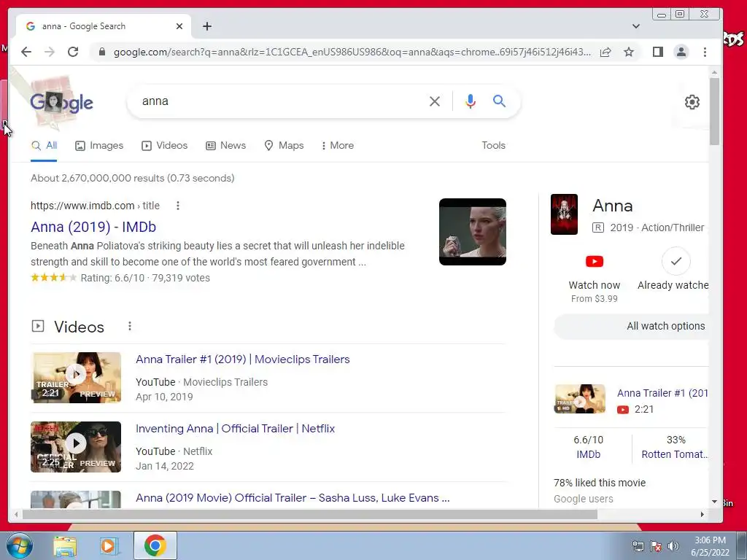747x560 pixels.
Task: Open Inventing Anna Official Trailer link
Action: pyautogui.click(x=236, y=429)
